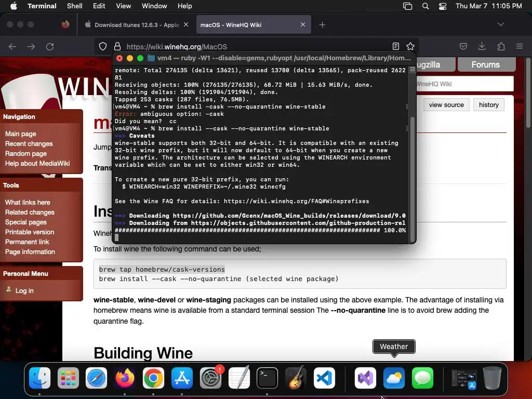Go forward in Firefox navigation
Screen dimensions: 532x399
click(31, 46)
